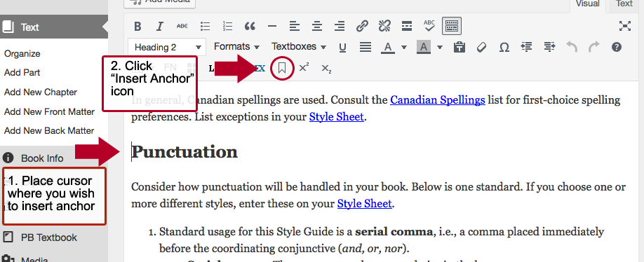This screenshot has height=262, width=644.
Task: Open the text color picker arrow
Action: pyautogui.click(x=404, y=47)
